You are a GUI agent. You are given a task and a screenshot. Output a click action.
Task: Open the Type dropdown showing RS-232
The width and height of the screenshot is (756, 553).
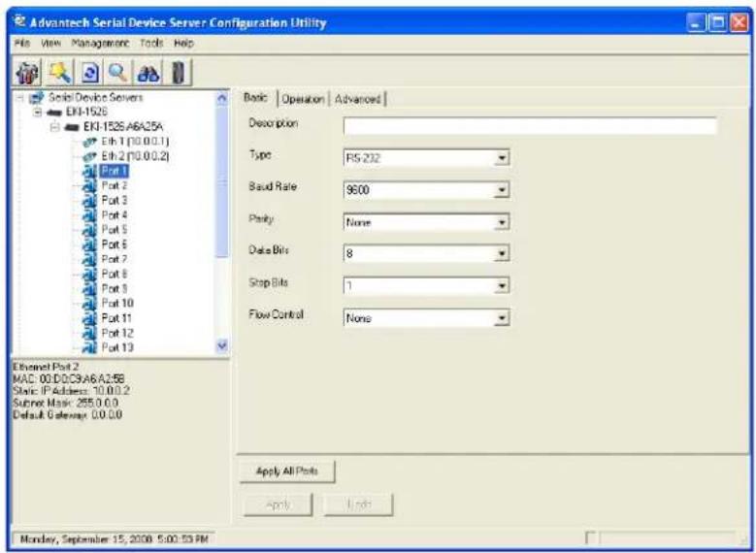pos(502,158)
